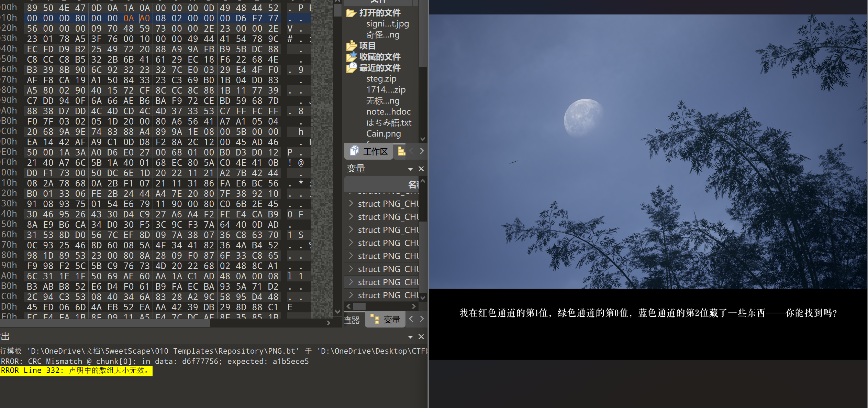868x408 pixels.
Task: Open recent file Cain.png
Action: (x=383, y=134)
